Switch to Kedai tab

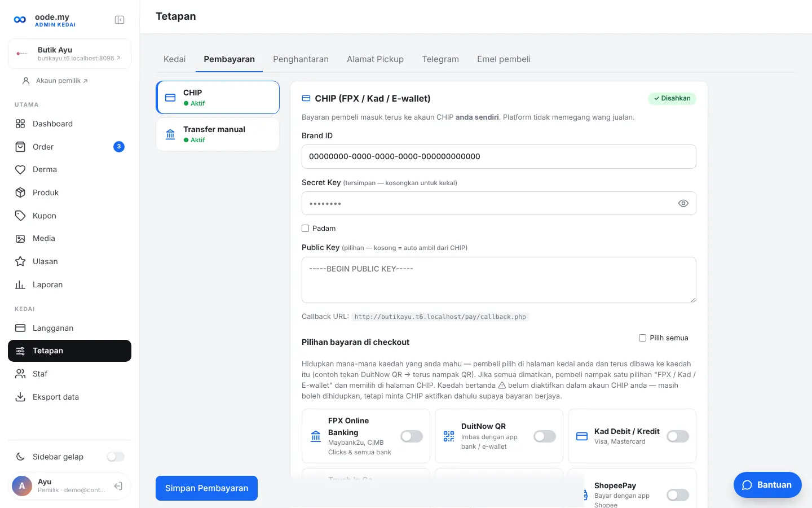pyautogui.click(x=175, y=59)
